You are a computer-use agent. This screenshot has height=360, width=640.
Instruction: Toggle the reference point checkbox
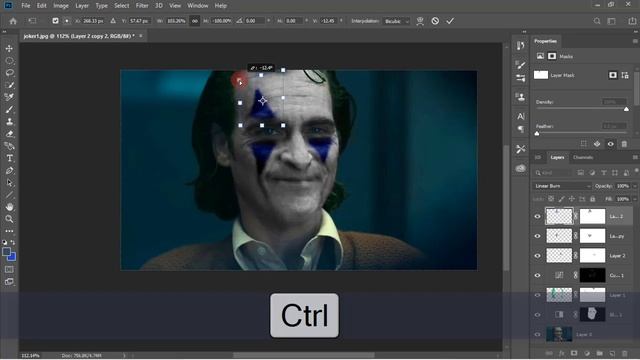(56, 21)
